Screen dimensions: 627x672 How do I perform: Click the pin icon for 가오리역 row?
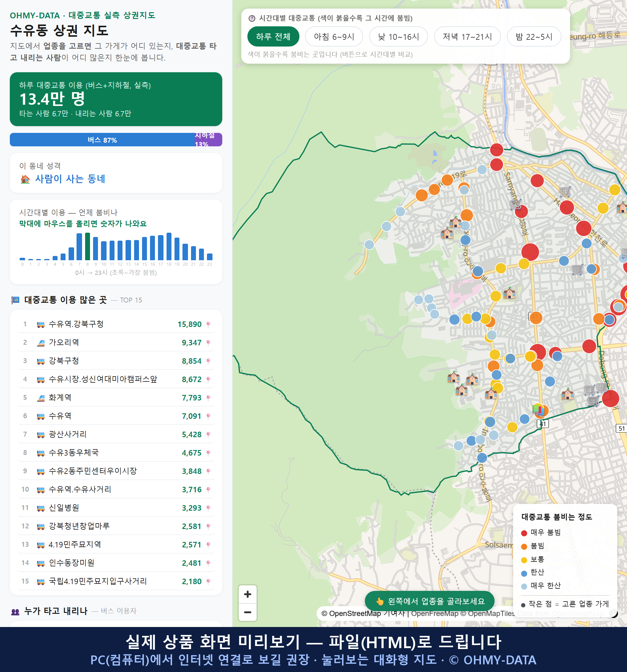point(208,343)
